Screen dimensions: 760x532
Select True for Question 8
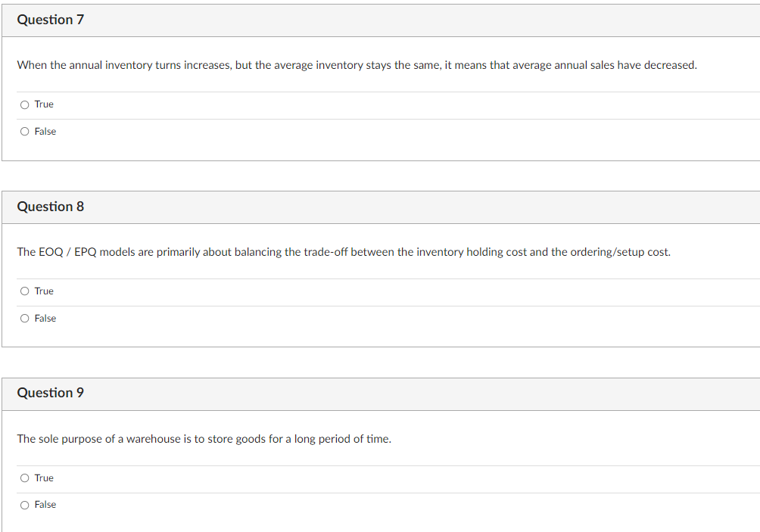click(x=24, y=291)
